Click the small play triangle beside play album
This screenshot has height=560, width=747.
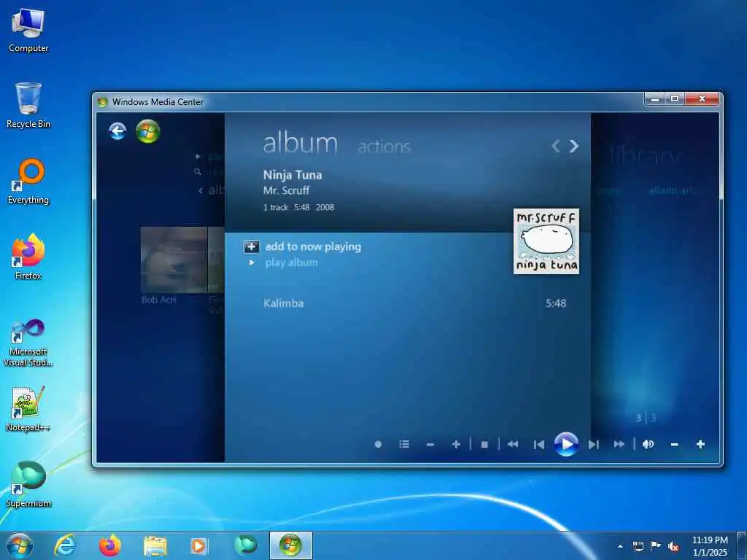(252, 262)
